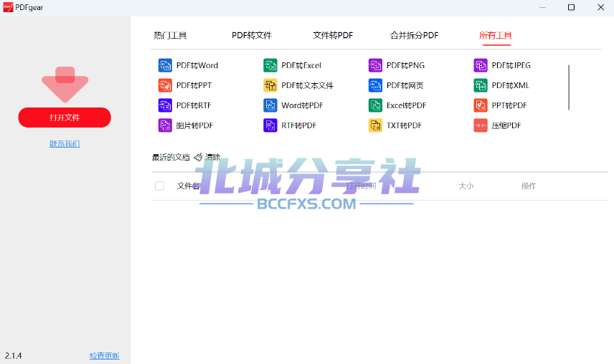Switch to the 热门工具 tab
Viewport: 614px width, 364px height.
[170, 36]
